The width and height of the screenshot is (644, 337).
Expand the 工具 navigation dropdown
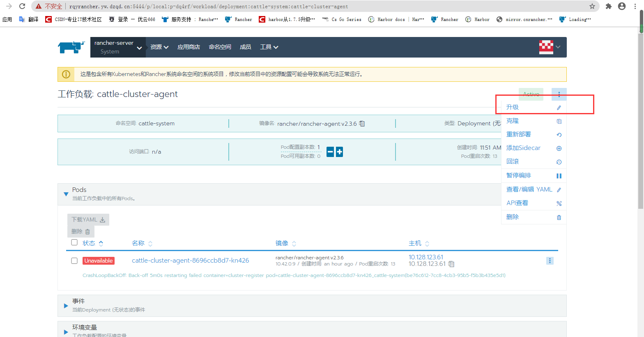[x=269, y=47]
